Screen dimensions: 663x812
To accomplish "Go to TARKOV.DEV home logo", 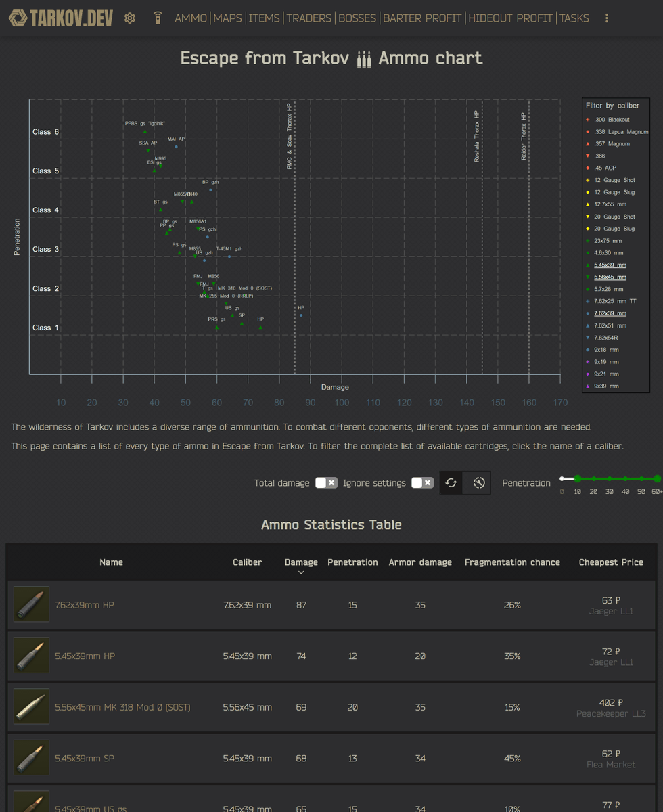I will (x=60, y=18).
